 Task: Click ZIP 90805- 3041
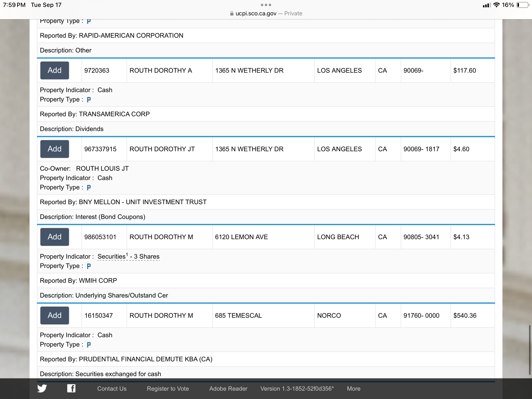pyautogui.click(x=421, y=237)
